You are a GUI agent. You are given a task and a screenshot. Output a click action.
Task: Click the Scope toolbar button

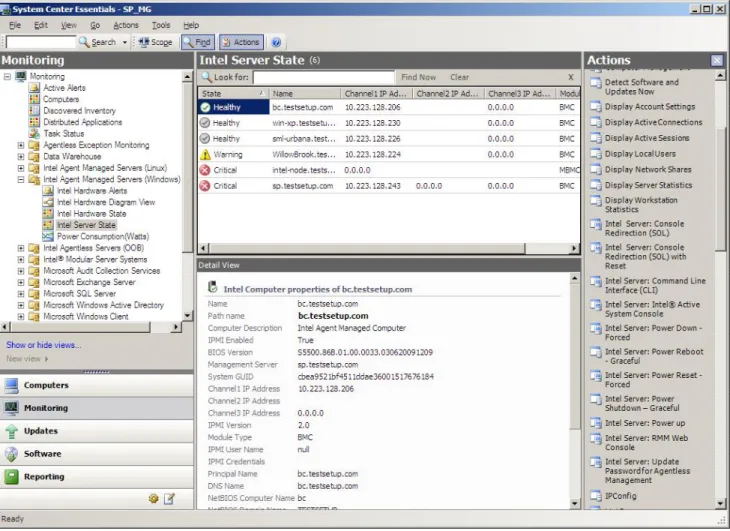155,42
